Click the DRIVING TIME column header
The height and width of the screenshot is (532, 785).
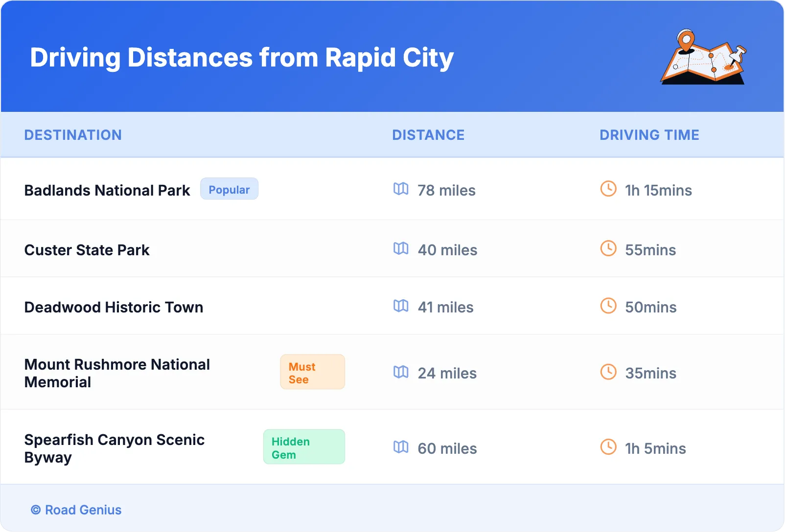click(x=649, y=135)
